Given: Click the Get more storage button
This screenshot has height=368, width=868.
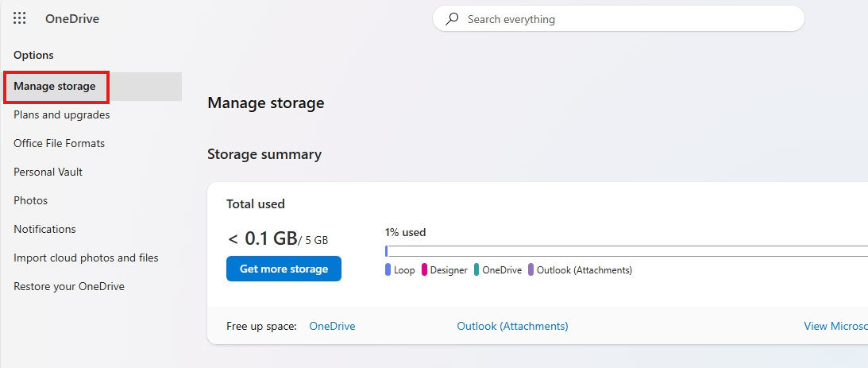Looking at the screenshot, I should pos(284,269).
